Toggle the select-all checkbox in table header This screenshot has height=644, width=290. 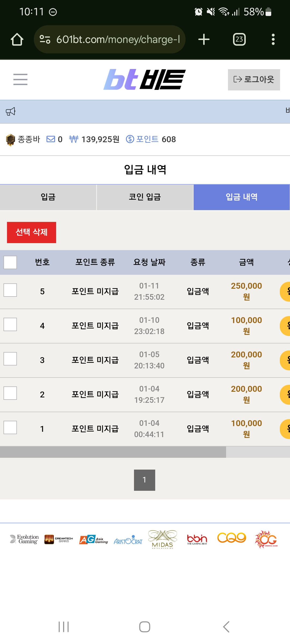click(10, 262)
